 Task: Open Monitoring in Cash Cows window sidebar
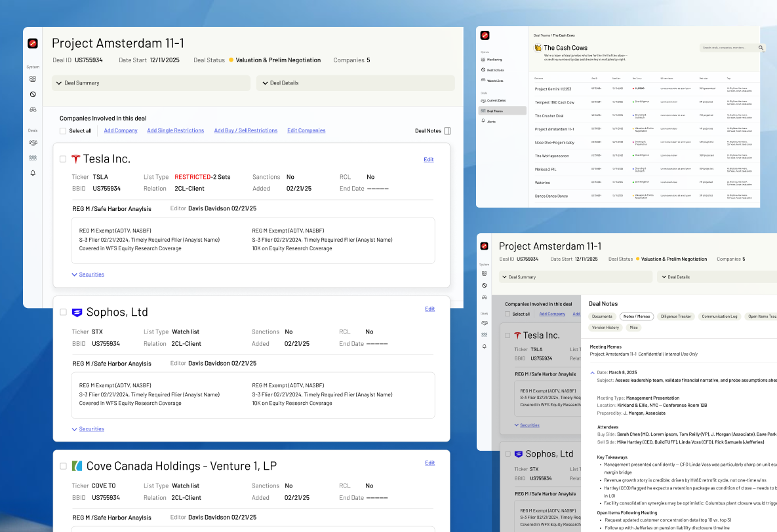pyautogui.click(x=502, y=60)
